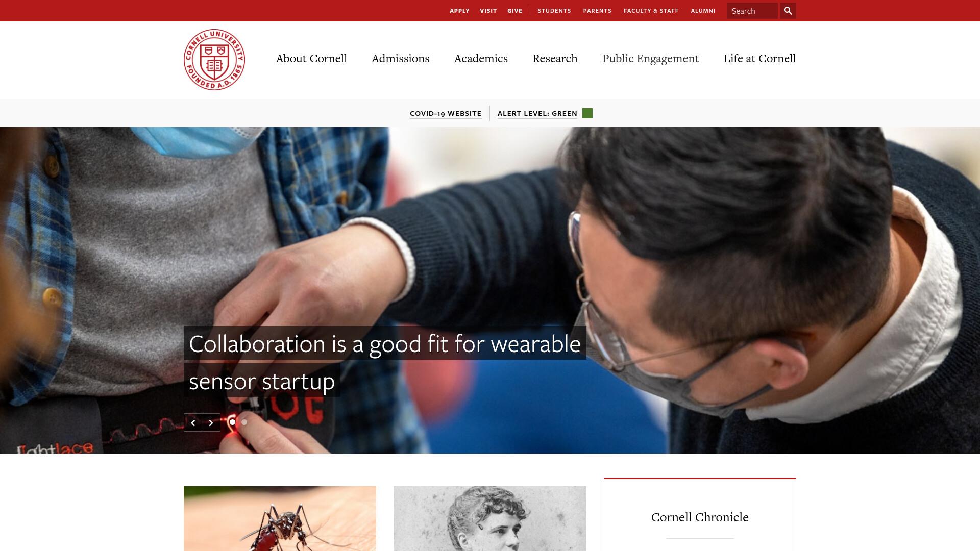The height and width of the screenshot is (551, 980).
Task: Open the mosquito article thumbnail
Action: tap(280, 518)
